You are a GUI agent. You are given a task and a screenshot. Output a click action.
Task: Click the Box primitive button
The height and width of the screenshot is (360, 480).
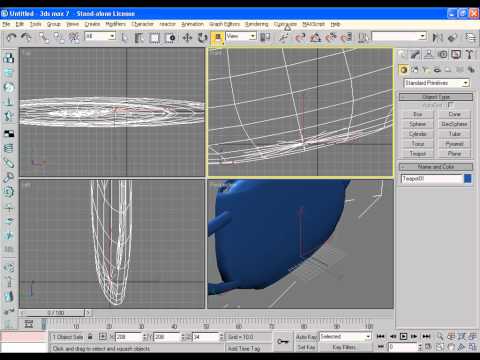[417, 114]
